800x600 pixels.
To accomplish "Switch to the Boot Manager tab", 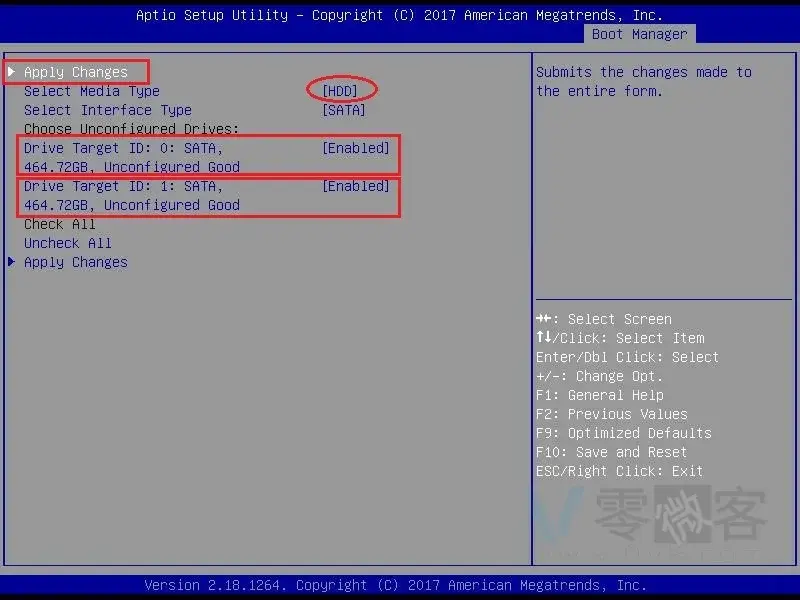I will (x=639, y=34).
